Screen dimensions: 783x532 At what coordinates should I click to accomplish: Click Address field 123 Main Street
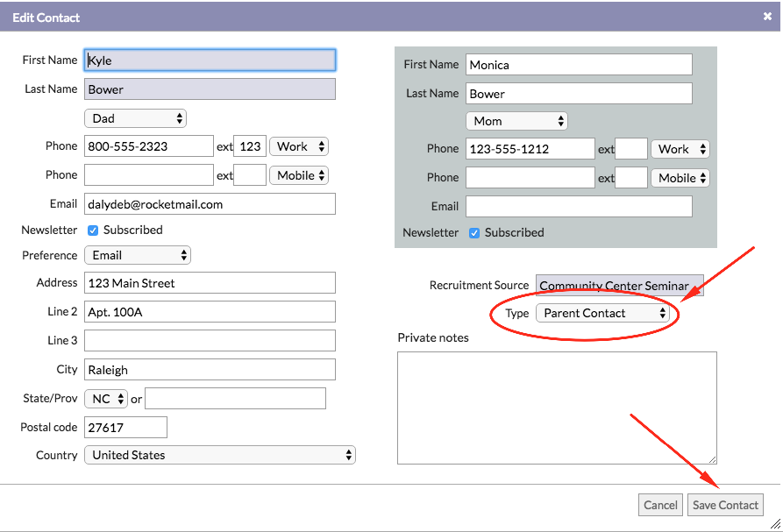[x=210, y=283]
